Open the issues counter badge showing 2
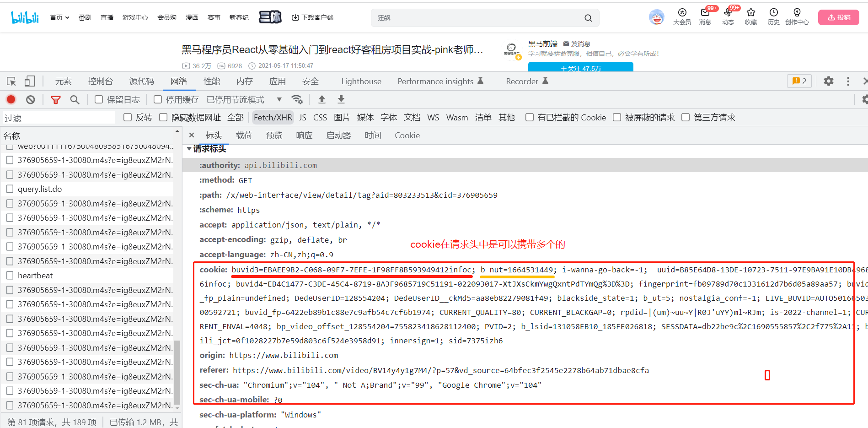This screenshot has height=428, width=868. (x=799, y=81)
